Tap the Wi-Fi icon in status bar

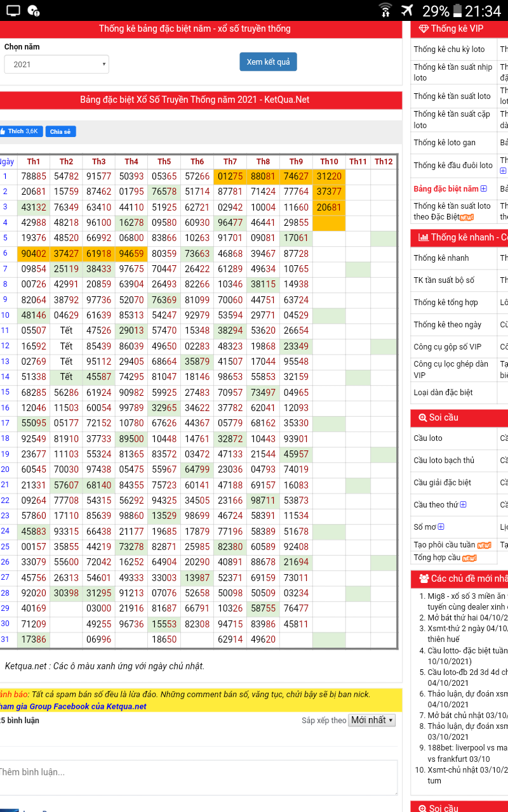coord(385,10)
